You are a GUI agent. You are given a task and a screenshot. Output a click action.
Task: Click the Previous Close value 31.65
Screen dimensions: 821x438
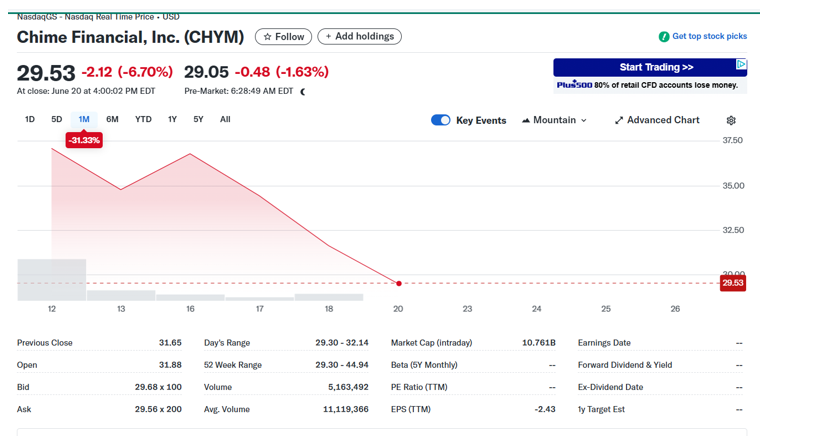pyautogui.click(x=170, y=343)
